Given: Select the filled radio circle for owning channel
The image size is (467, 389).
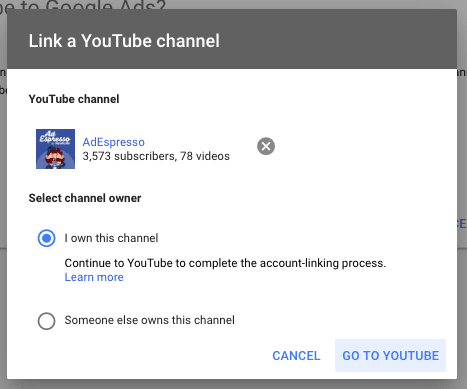Looking at the screenshot, I should tap(46, 238).
